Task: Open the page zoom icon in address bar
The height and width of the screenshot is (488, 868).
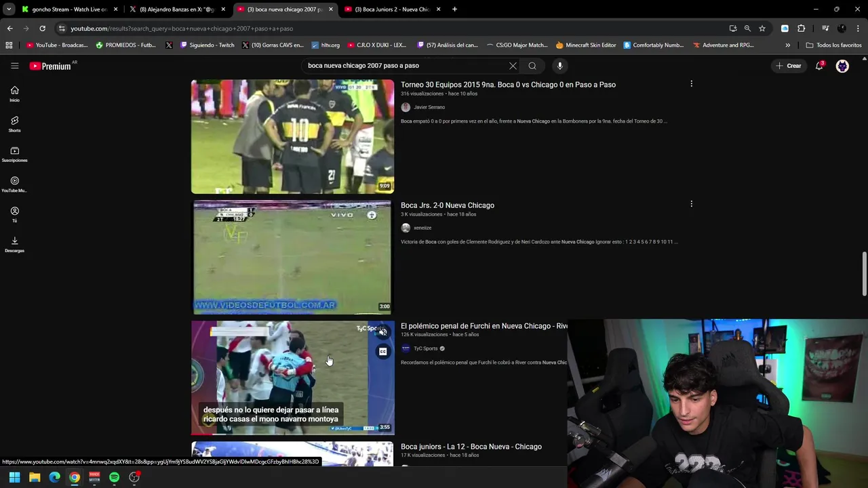Action: [747, 28]
